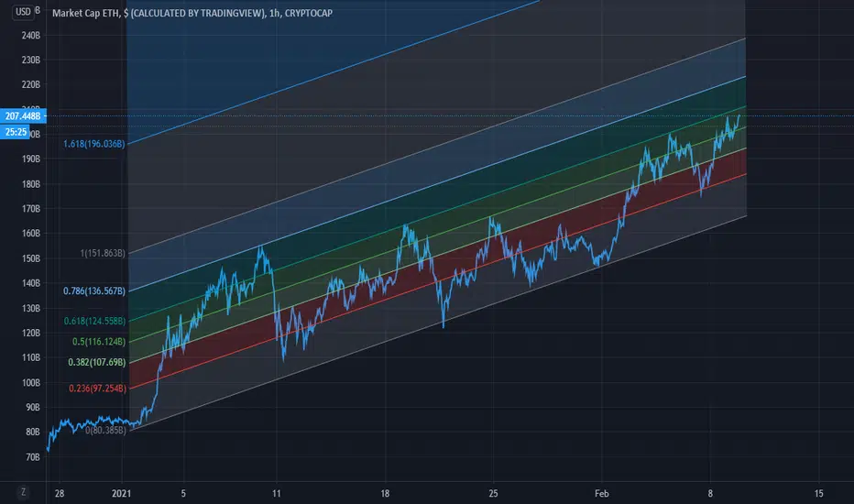This screenshot has width=854, height=504.
Task: Select the 1(151.863B) fib level label
Action: 103,253
